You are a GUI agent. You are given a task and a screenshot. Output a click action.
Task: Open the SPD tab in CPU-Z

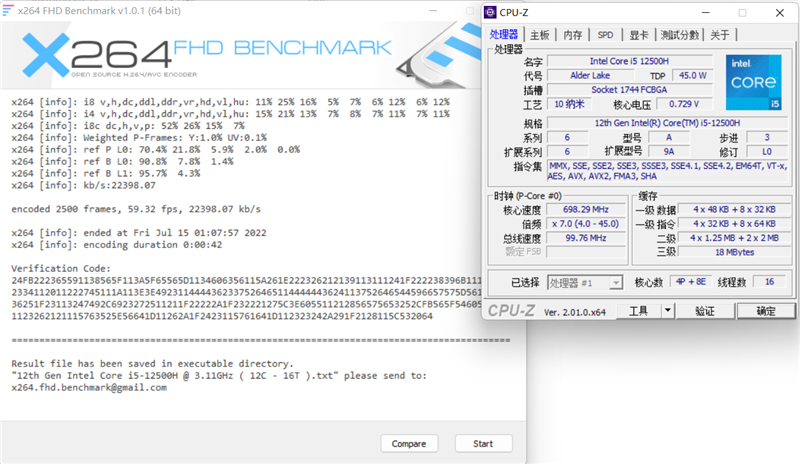coord(605,35)
